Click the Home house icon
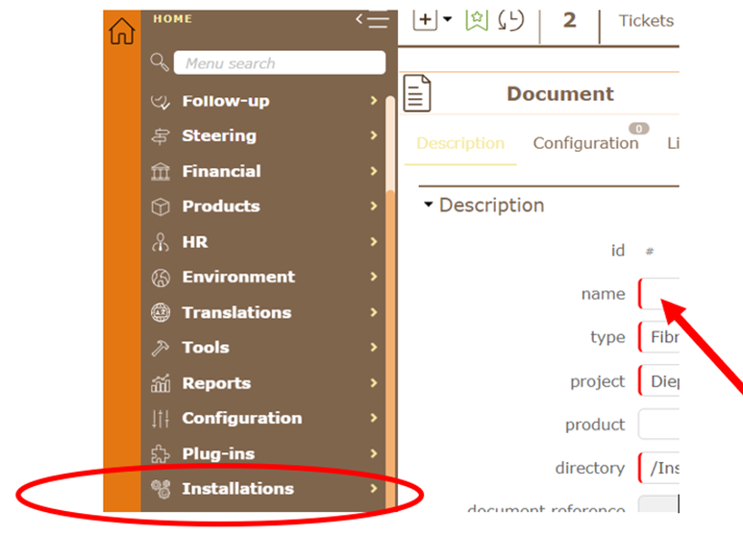The width and height of the screenshot is (743, 560). (121, 32)
